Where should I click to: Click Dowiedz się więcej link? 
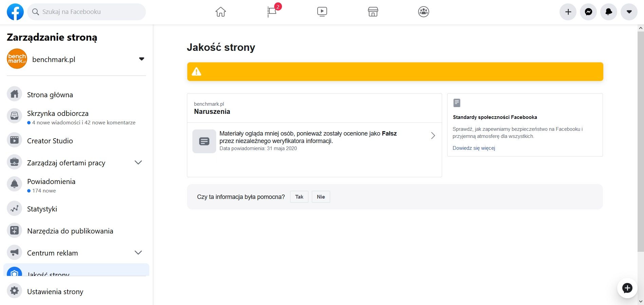pos(474,148)
